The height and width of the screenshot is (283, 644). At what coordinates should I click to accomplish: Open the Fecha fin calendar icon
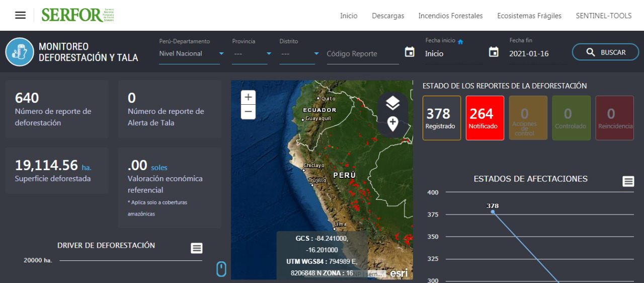[x=494, y=52]
